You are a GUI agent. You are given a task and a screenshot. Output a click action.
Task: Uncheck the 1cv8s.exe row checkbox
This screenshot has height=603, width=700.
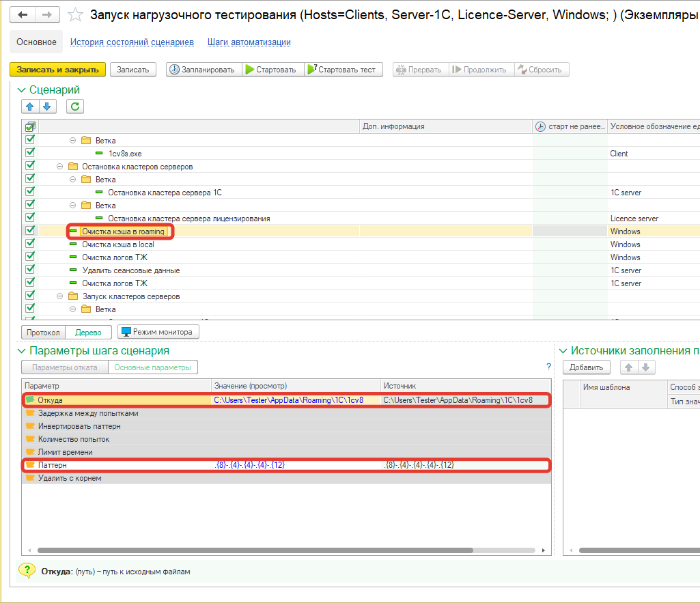[x=30, y=153]
